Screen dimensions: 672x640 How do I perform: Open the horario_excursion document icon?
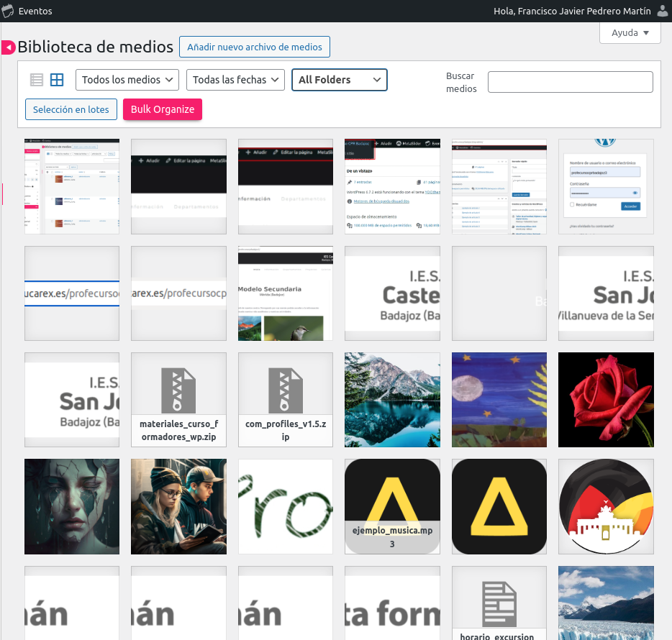click(x=499, y=603)
